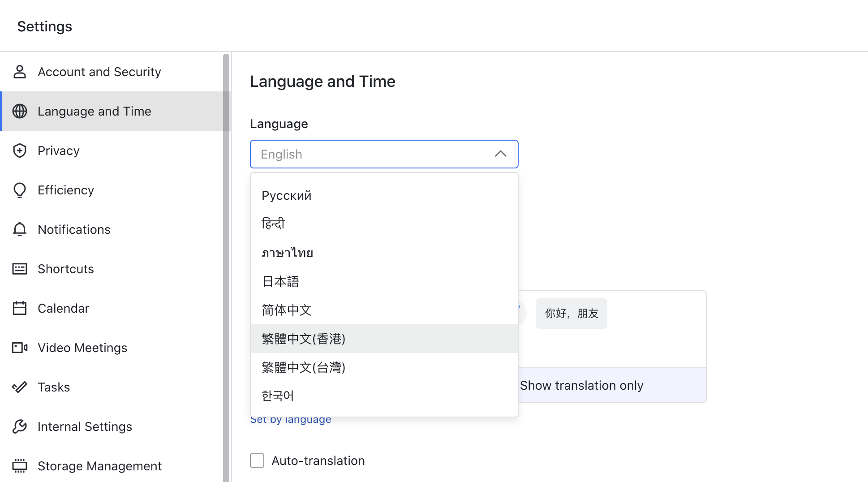This screenshot has height=482, width=868.
Task: Open the Tasks settings section
Action: point(54,387)
